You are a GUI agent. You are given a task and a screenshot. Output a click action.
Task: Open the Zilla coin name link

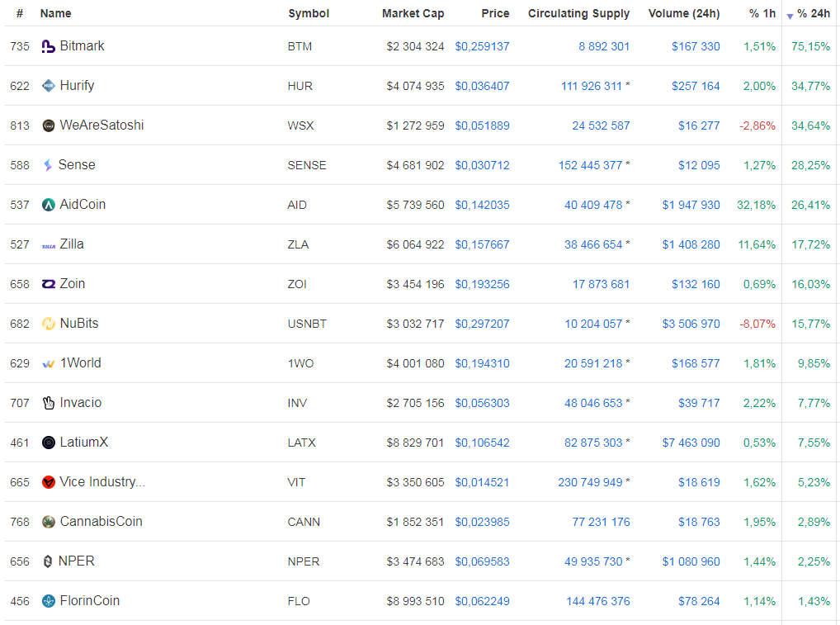pyautogui.click(x=72, y=244)
